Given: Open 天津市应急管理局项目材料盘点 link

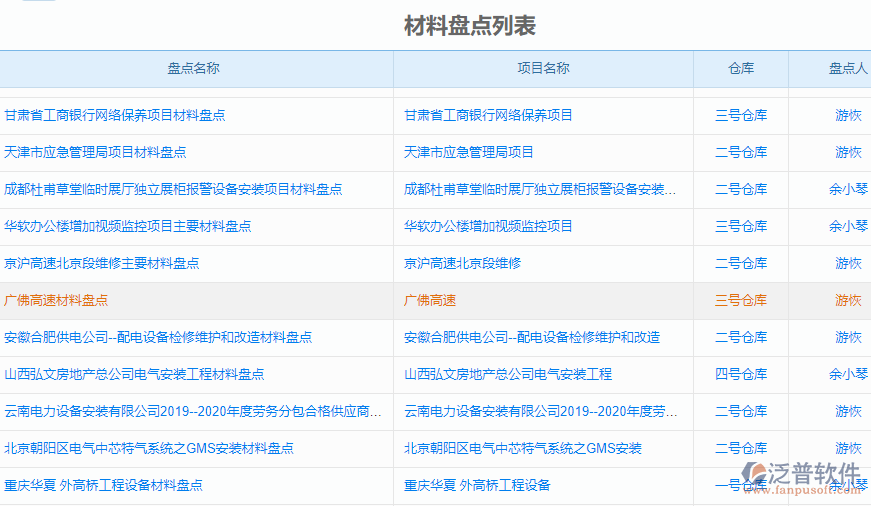Looking at the screenshot, I should pos(95,152).
